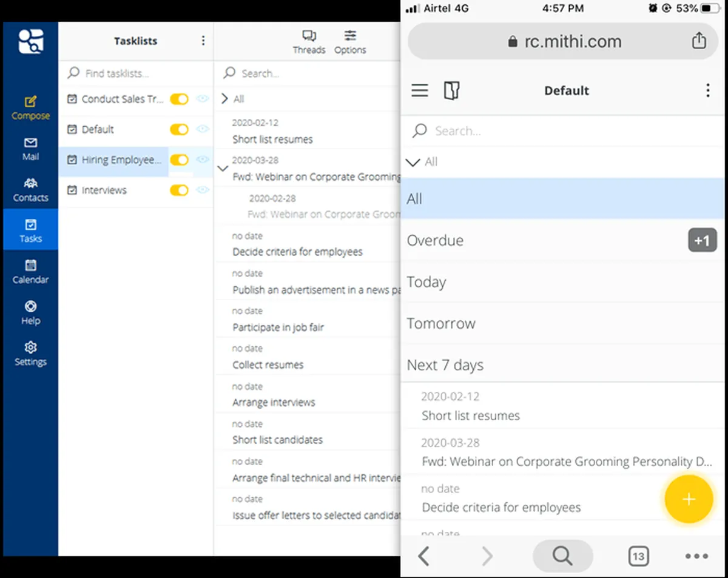This screenshot has height=578, width=728.
Task: Click the battery indicator in status bar
Action: pos(711,8)
